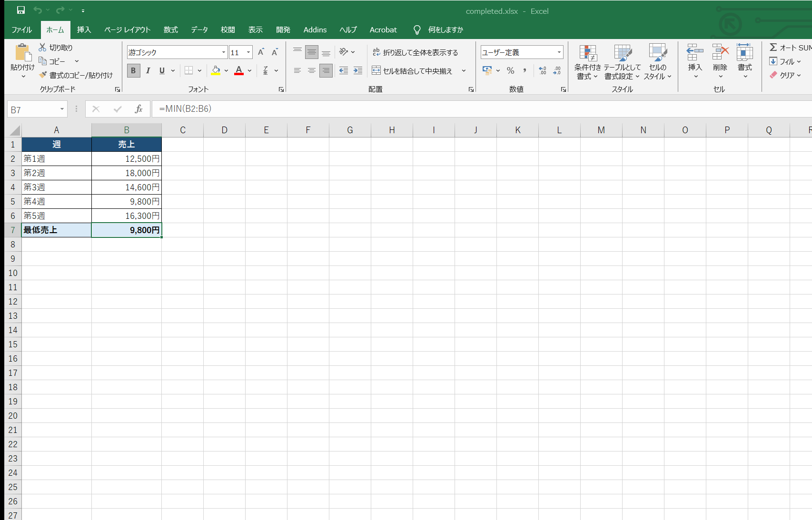Toggle wrap text (折り返して全体を表示する)
This screenshot has height=520, width=812.
[x=415, y=52]
